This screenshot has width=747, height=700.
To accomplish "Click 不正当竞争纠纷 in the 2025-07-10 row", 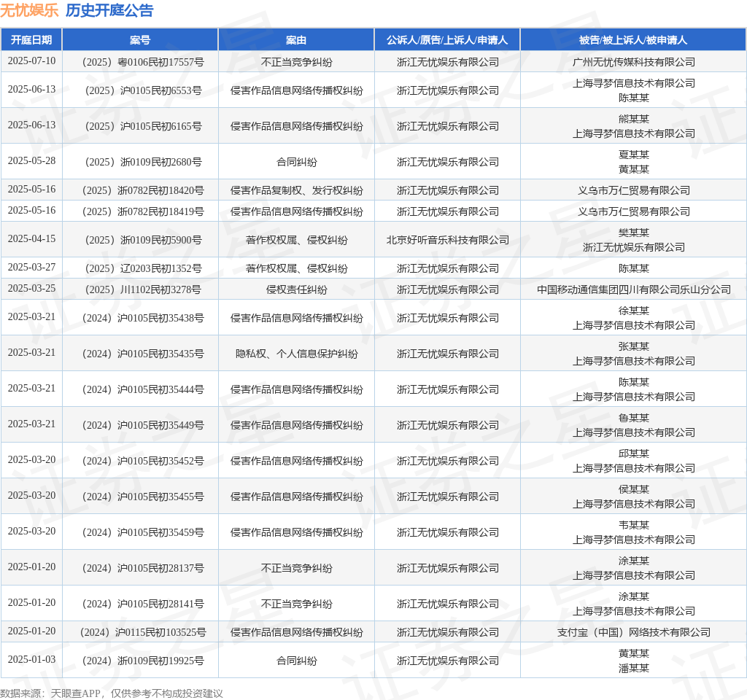I will (296, 62).
